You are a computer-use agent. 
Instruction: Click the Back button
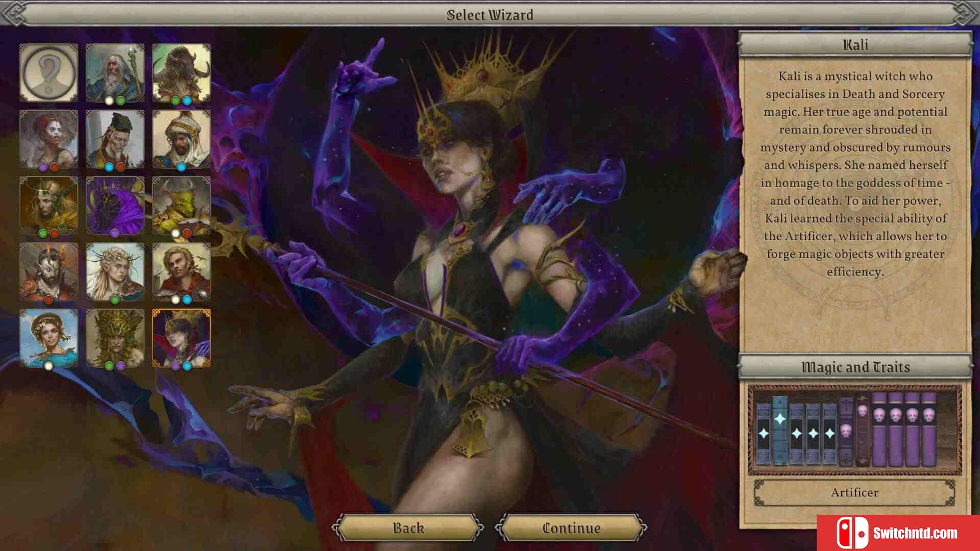408,528
